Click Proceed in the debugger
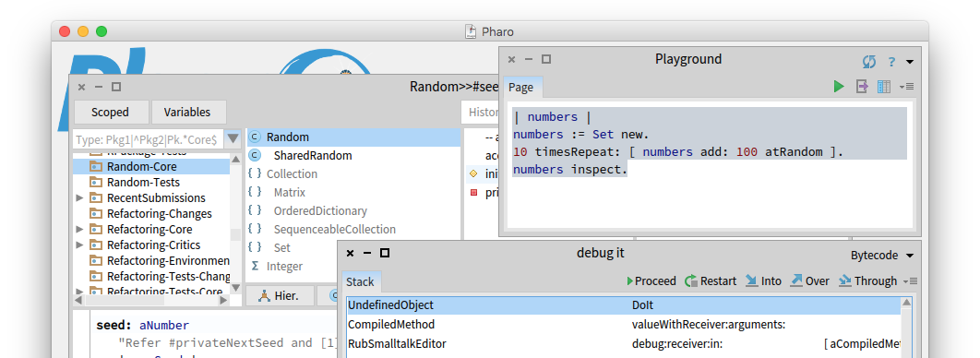The width and height of the screenshot is (980, 358). point(651,281)
